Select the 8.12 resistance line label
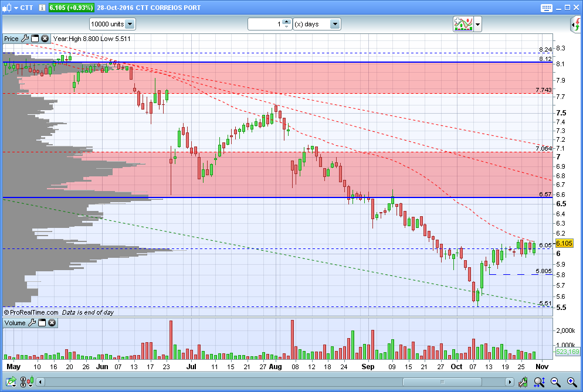Viewport: 583px width, 392px height. (545, 59)
